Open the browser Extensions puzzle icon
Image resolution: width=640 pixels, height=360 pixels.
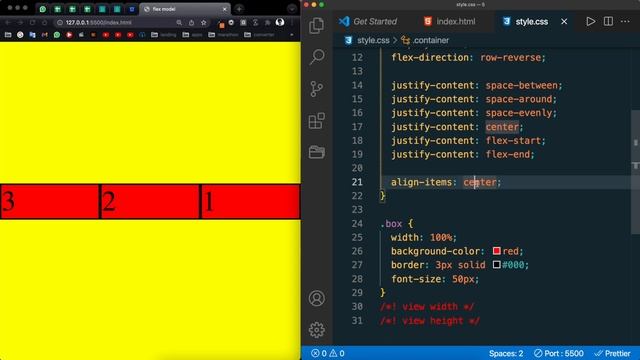click(268, 22)
